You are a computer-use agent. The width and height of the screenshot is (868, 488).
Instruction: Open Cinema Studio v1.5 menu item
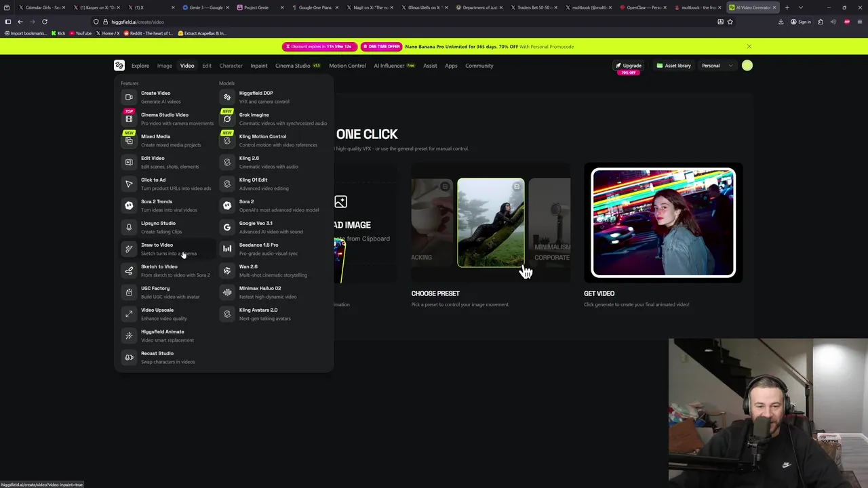298,66
